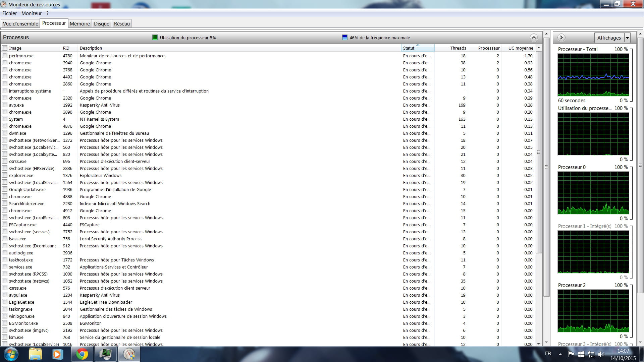The image size is (644, 362).
Task: Click the volume speaker tray icon
Action: (601, 354)
